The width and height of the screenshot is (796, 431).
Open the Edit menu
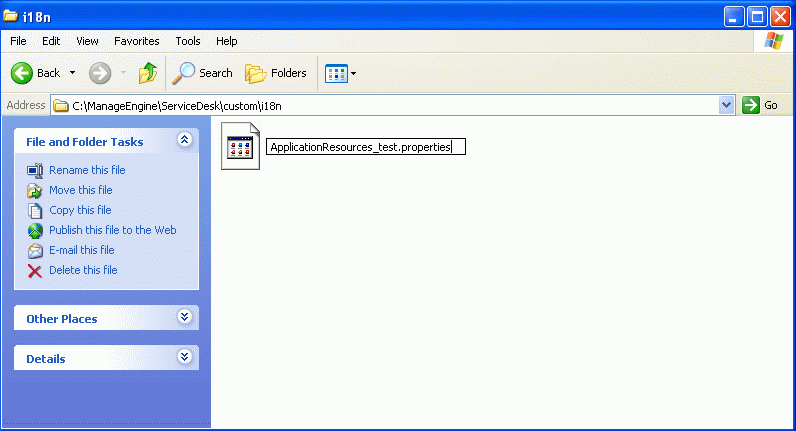51,41
